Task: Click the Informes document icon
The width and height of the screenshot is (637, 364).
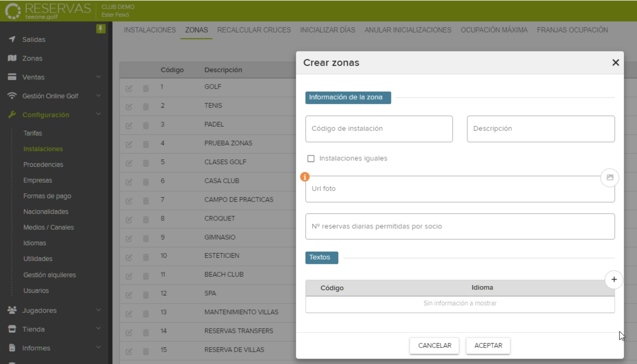Action: click(x=12, y=348)
